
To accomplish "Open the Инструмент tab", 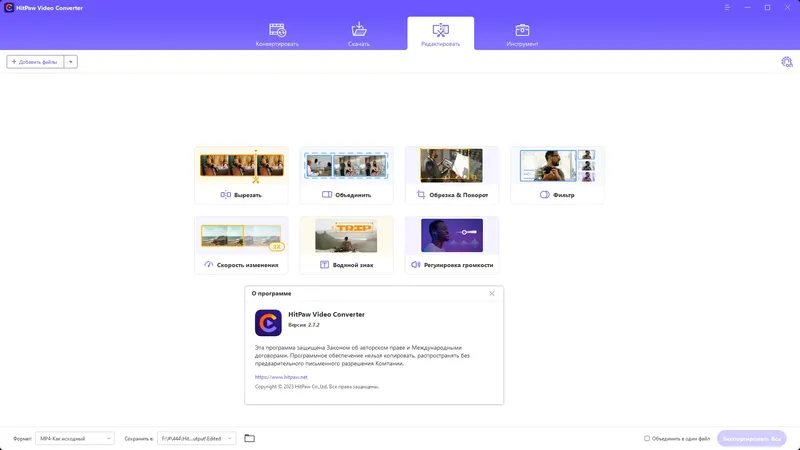I will (522, 34).
